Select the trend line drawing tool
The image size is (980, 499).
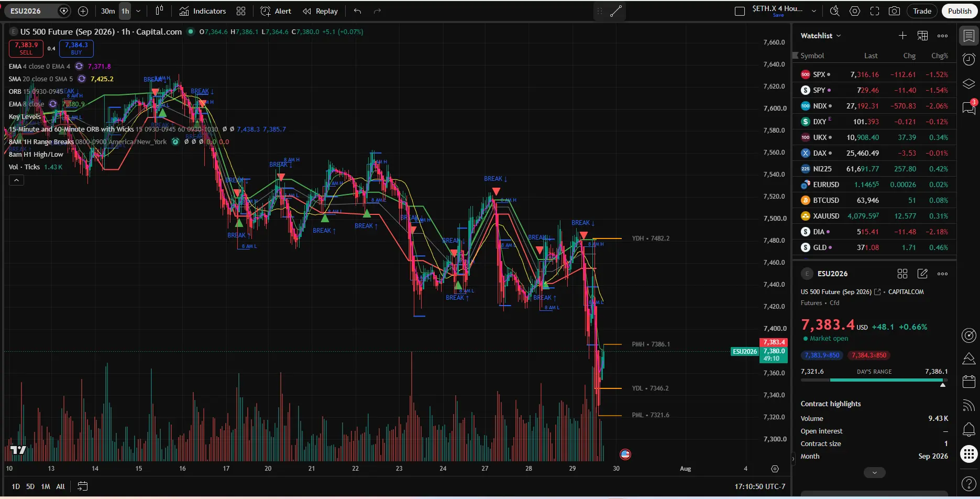[x=616, y=11]
